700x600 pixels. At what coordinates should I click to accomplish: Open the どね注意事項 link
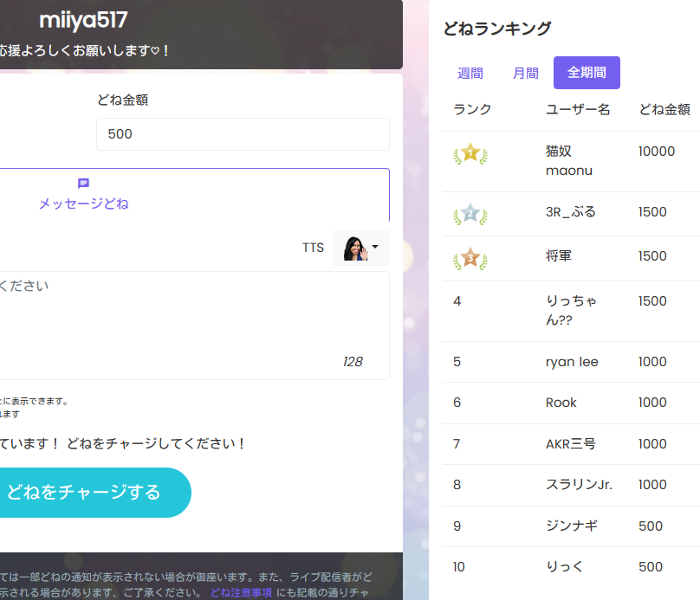coord(241,593)
